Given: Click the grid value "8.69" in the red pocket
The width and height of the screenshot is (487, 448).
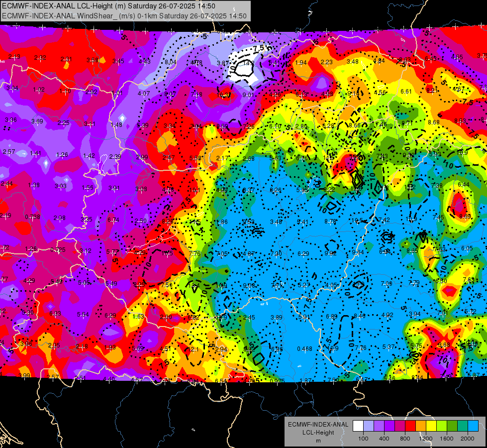Looking at the screenshot, I should click(465, 217).
